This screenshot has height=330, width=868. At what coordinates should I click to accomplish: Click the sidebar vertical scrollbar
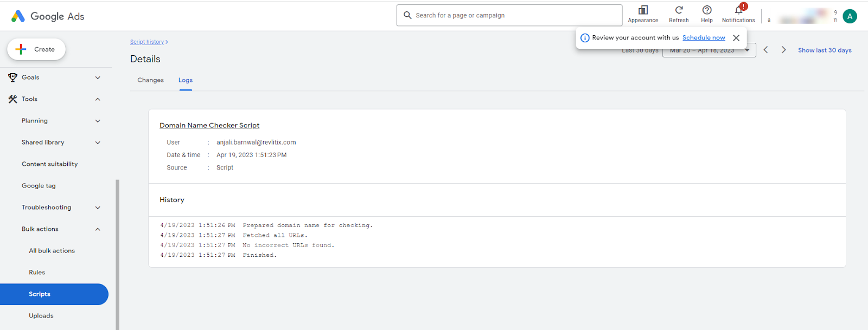coord(117,255)
